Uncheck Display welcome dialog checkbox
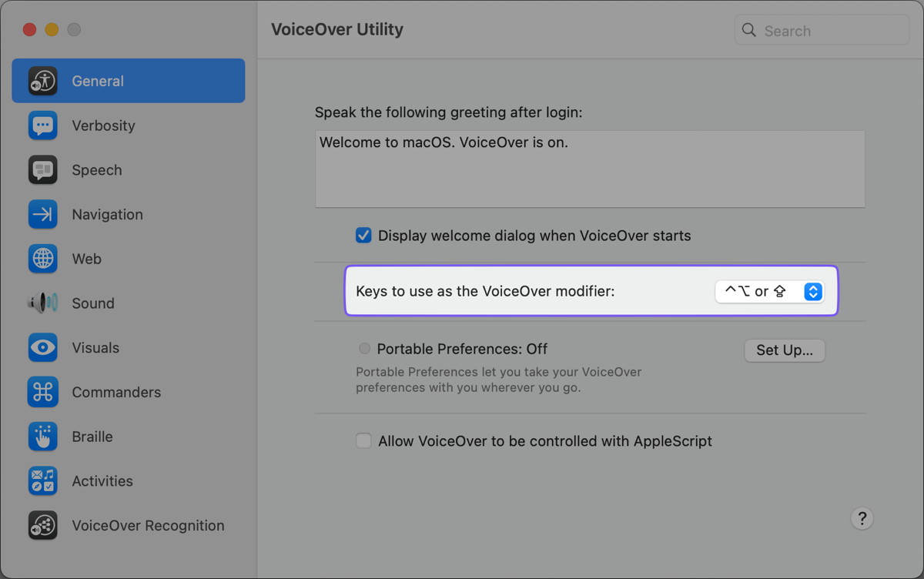Image resolution: width=924 pixels, height=579 pixels. pyautogui.click(x=363, y=236)
